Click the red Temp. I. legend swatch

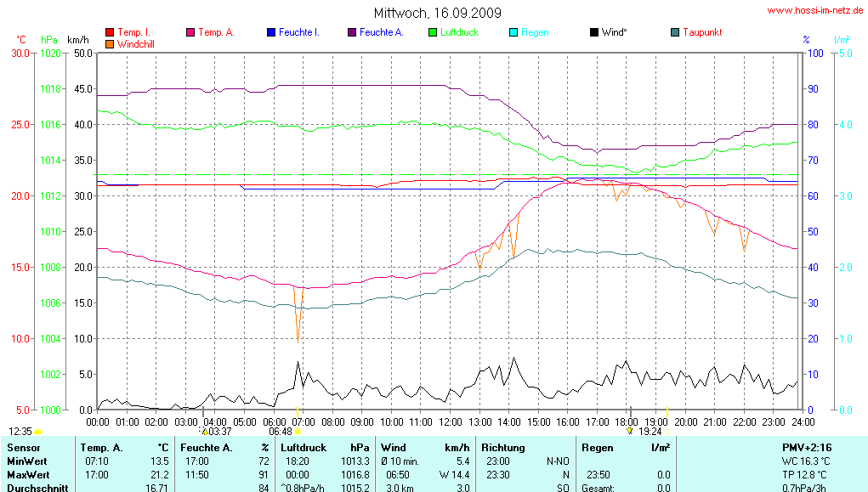(x=110, y=32)
